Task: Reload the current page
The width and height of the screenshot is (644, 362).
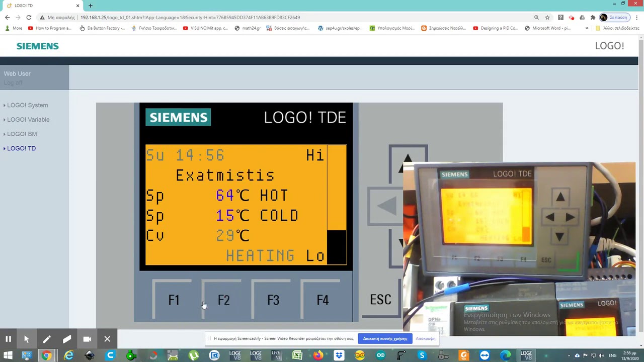Action: [x=29, y=17]
